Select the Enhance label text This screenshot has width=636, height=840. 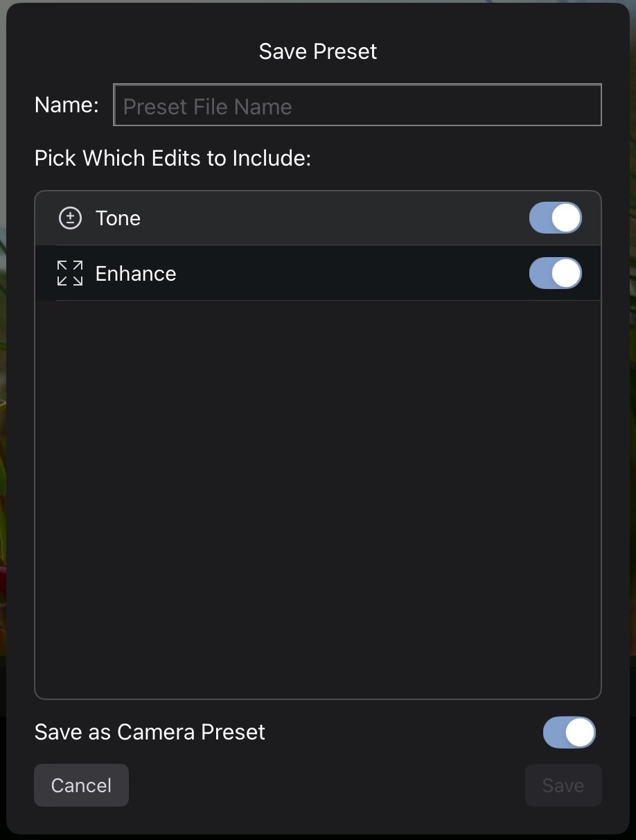click(x=136, y=274)
